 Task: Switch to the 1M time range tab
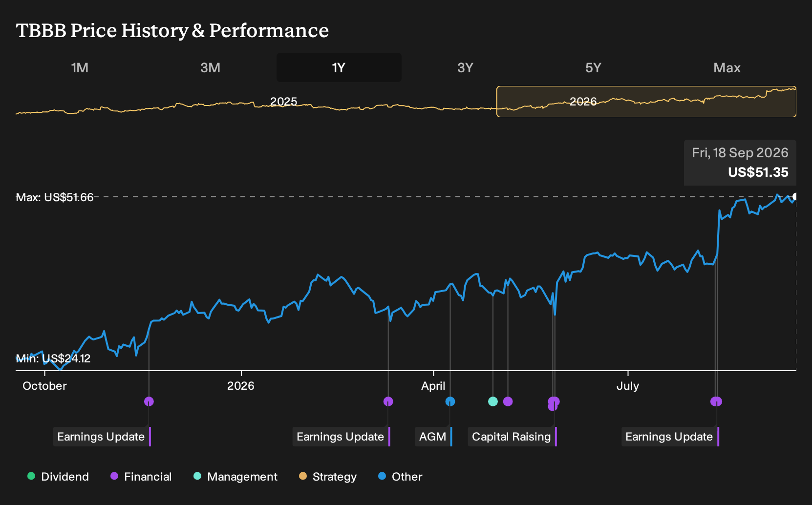coord(80,67)
